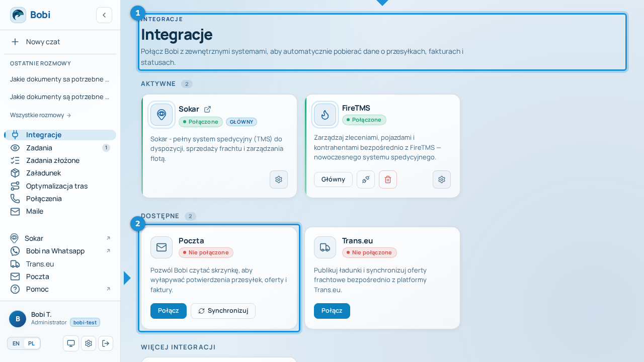Click the FireTMS card title
This screenshot has width=644, height=362.
356,108
